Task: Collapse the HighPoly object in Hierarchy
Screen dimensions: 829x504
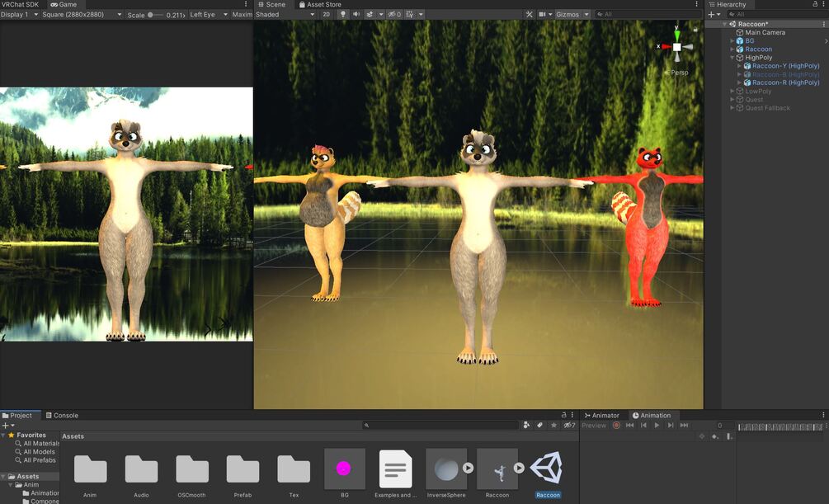Action: coord(732,57)
